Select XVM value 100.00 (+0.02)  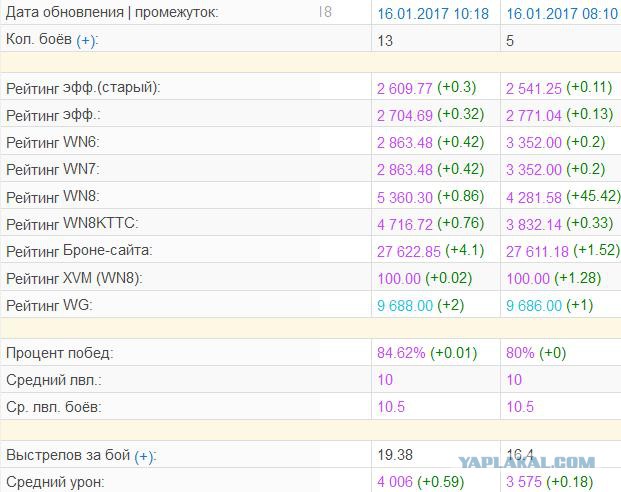point(425,278)
